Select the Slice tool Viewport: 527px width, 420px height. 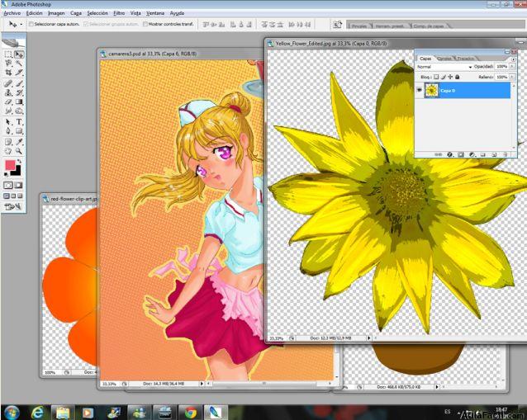pyautogui.click(x=19, y=72)
